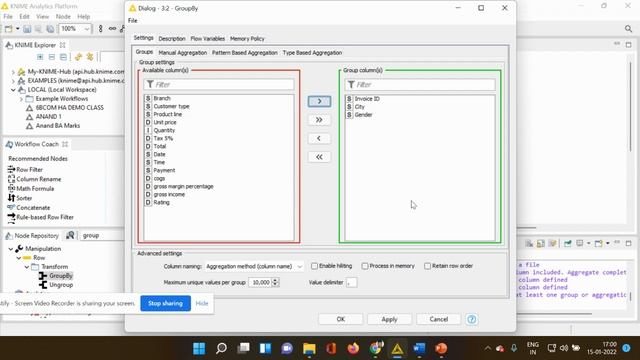Select GroupBy node in repository

(60, 276)
